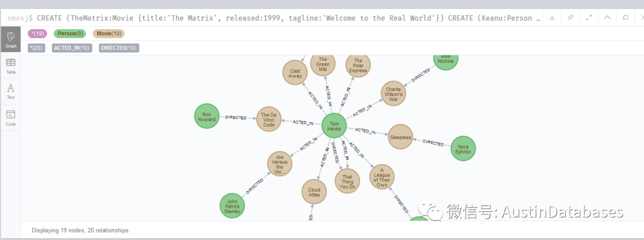Viewport: 644px width, 240px height.
Task: Collapse the result frame with chevron
Action: [608, 18]
